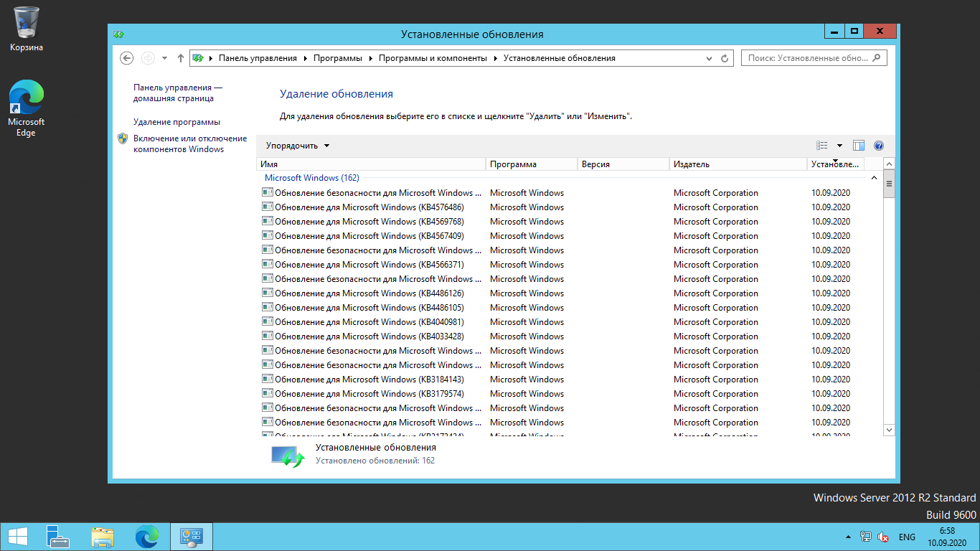
Task: Click the Windows Start button
Action: (x=18, y=537)
